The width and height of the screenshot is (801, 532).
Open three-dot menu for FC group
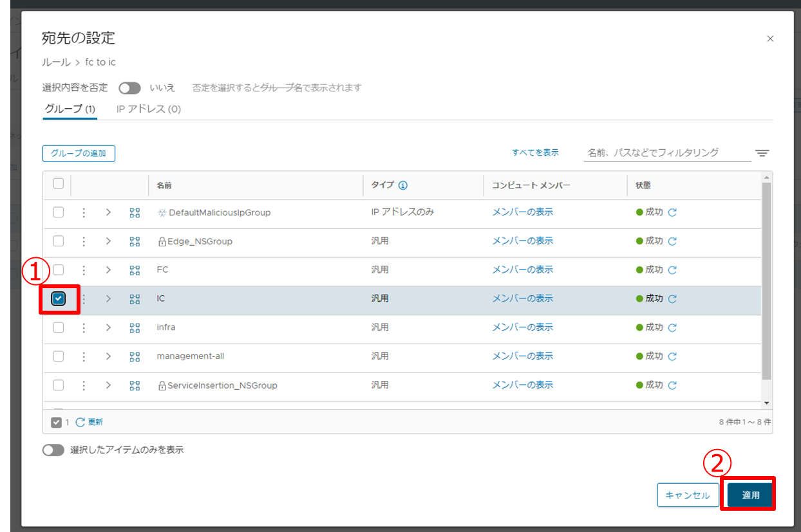click(84, 270)
